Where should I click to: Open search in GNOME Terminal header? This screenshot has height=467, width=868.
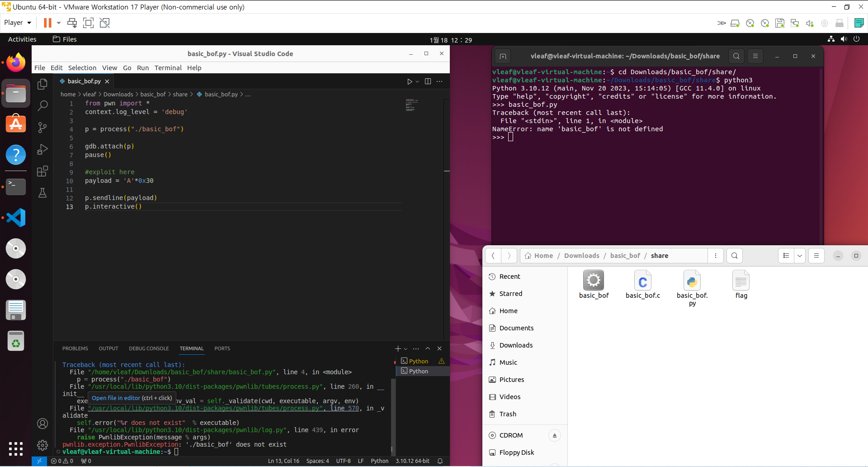tap(736, 56)
